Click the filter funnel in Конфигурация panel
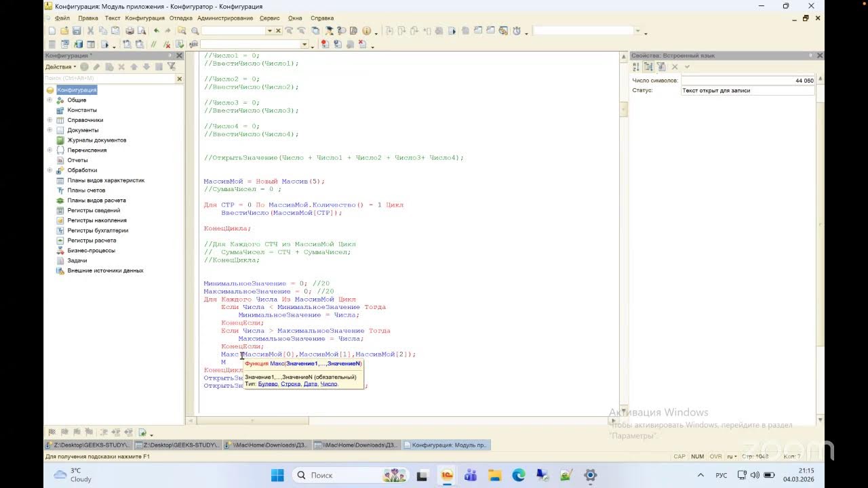This screenshot has height=488, width=868. click(172, 66)
